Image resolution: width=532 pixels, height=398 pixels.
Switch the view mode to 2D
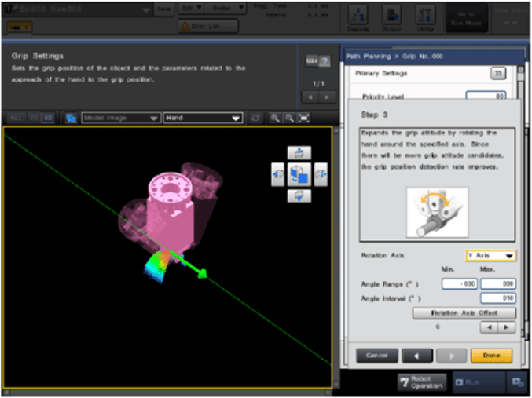point(32,118)
